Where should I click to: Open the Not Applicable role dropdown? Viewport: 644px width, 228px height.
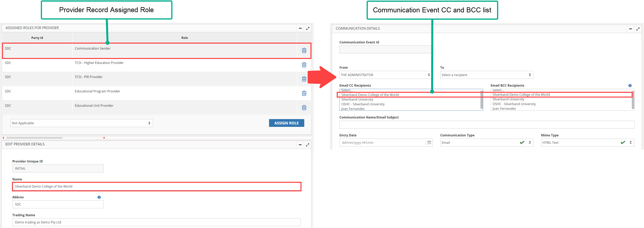(x=81, y=123)
